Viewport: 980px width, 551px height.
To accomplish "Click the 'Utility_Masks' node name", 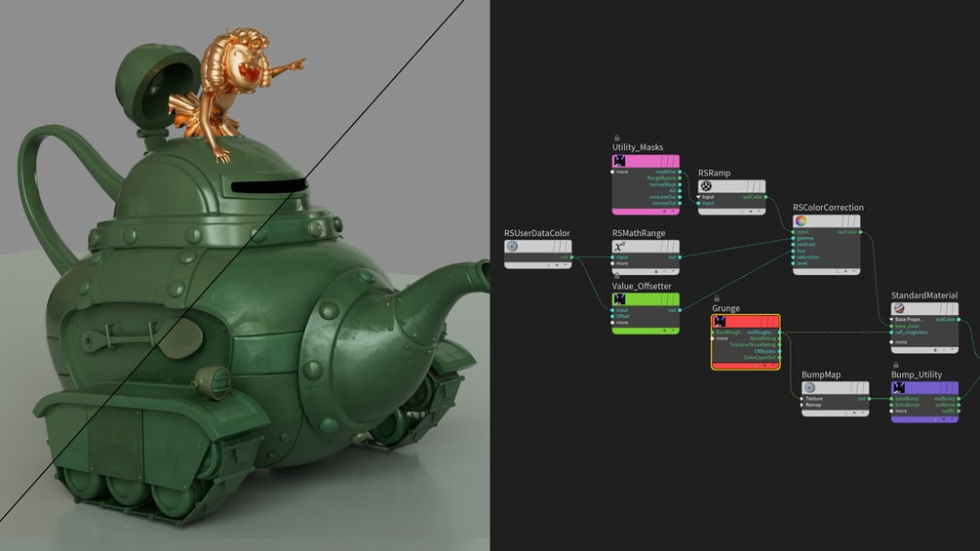I will click(x=638, y=147).
